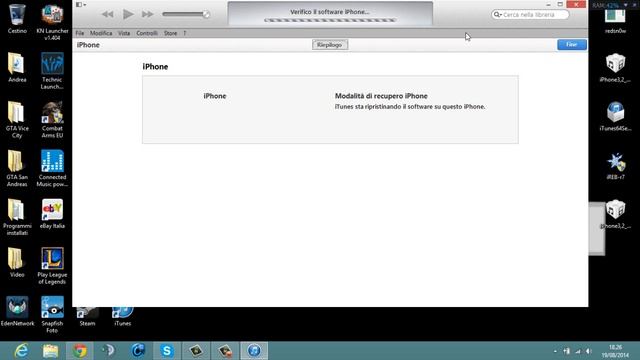
Task: Open the Technic Launcher desktop icon
Action: tap(52, 71)
